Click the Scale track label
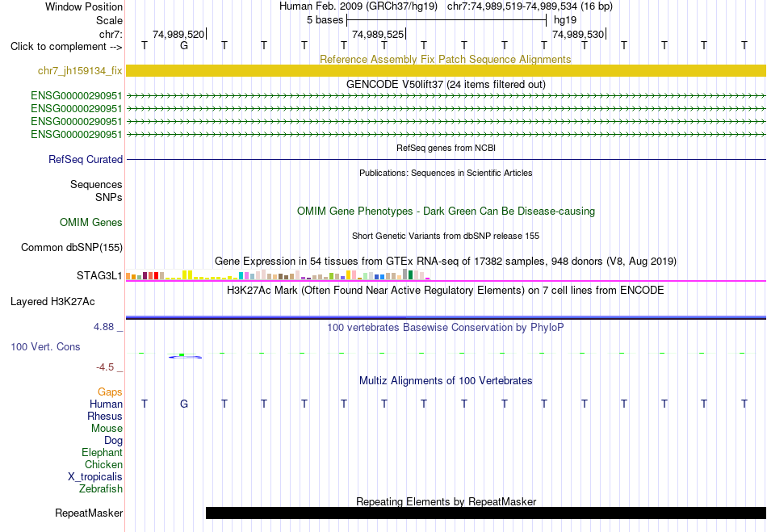 pos(109,20)
